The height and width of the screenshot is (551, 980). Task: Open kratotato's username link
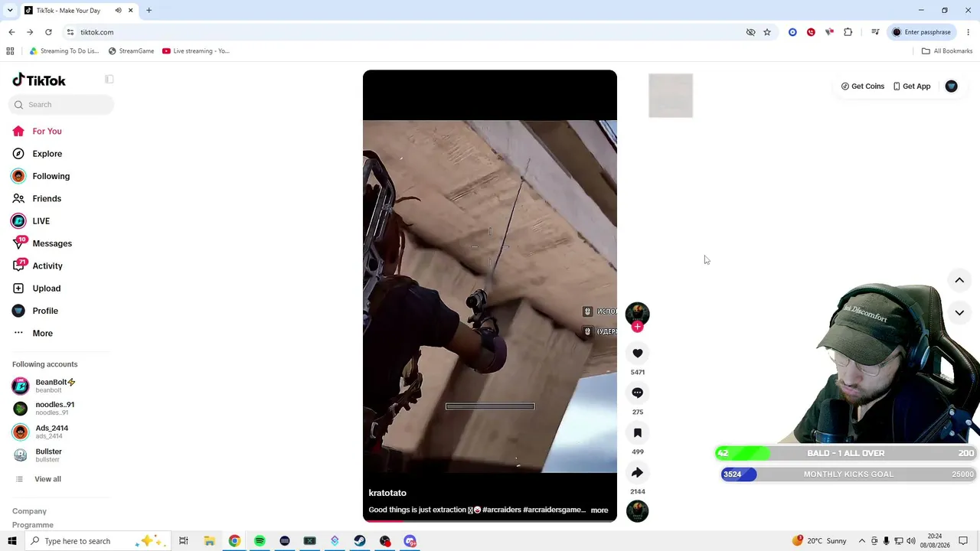(x=387, y=493)
